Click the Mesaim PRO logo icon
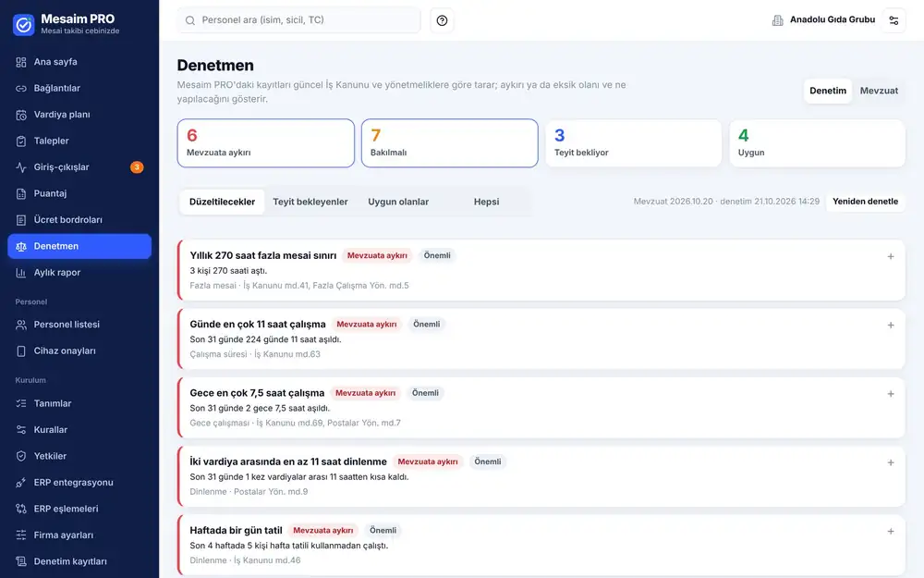Image resolution: width=924 pixels, height=578 pixels. (x=24, y=24)
